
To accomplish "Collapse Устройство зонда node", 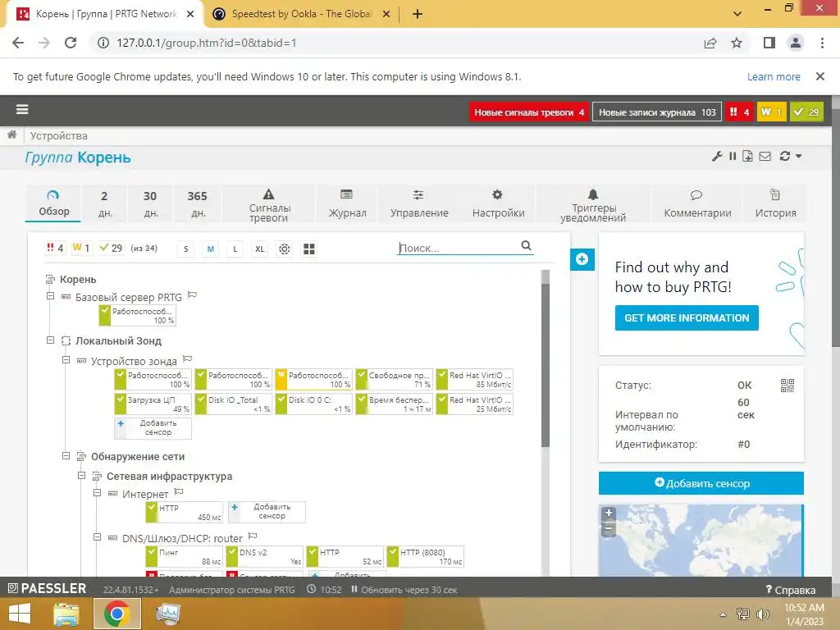I will tap(66, 360).
